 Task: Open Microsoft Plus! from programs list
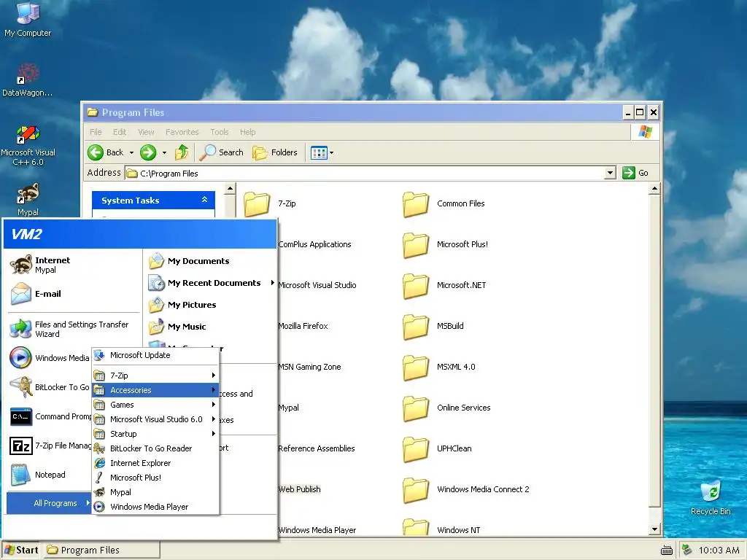point(155,478)
